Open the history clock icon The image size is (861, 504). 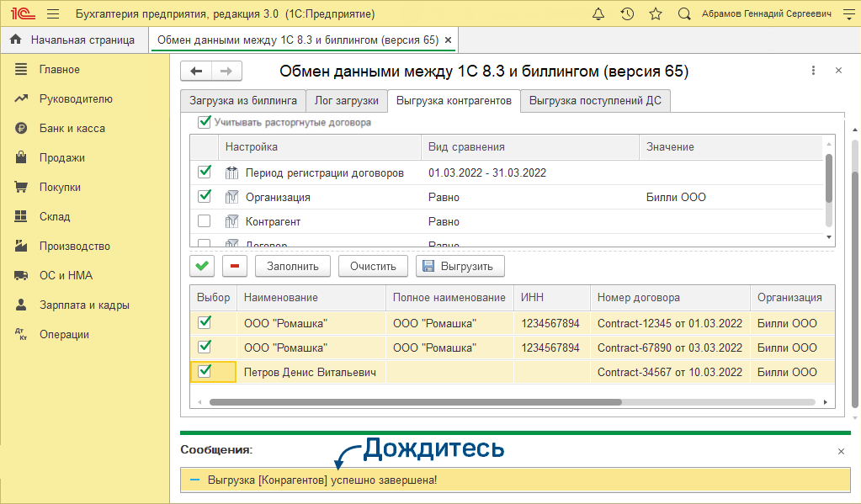[627, 14]
